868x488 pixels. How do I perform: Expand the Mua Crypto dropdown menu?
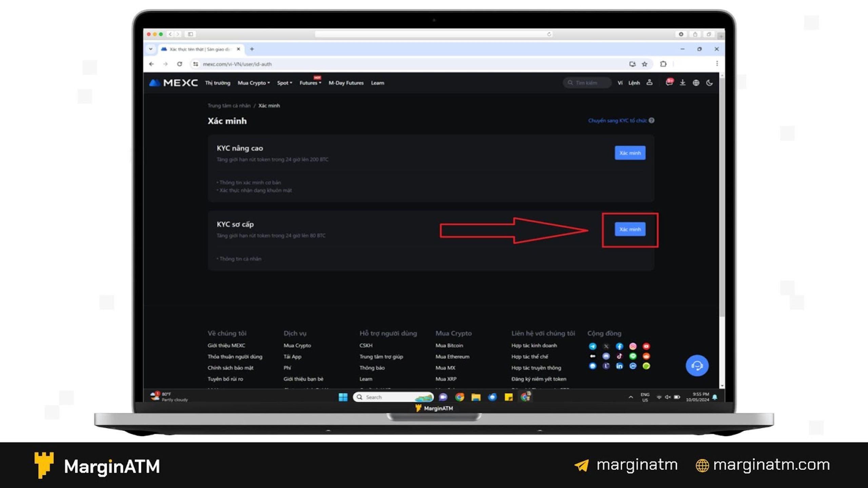pyautogui.click(x=254, y=83)
